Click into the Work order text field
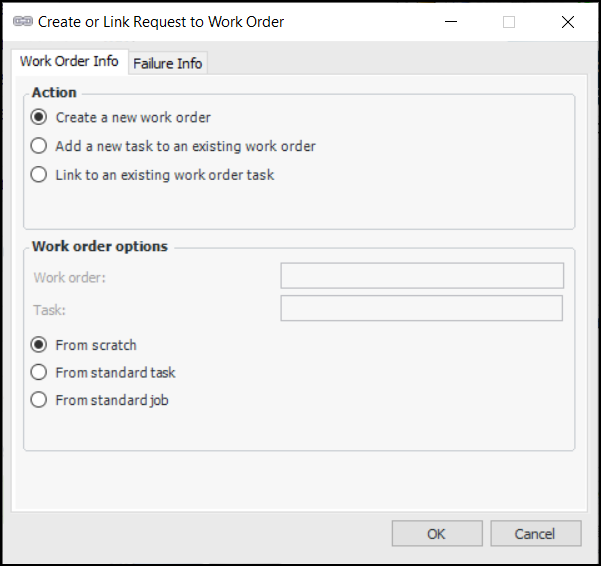Image resolution: width=601 pixels, height=566 pixels. point(422,276)
